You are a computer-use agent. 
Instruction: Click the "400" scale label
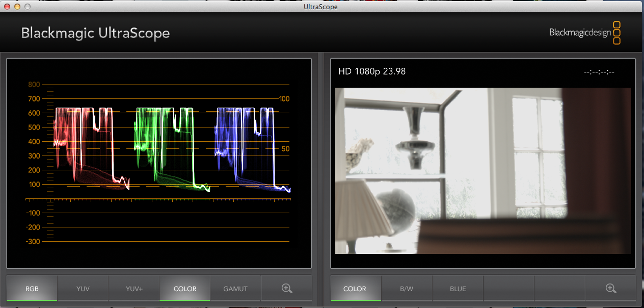click(x=34, y=142)
